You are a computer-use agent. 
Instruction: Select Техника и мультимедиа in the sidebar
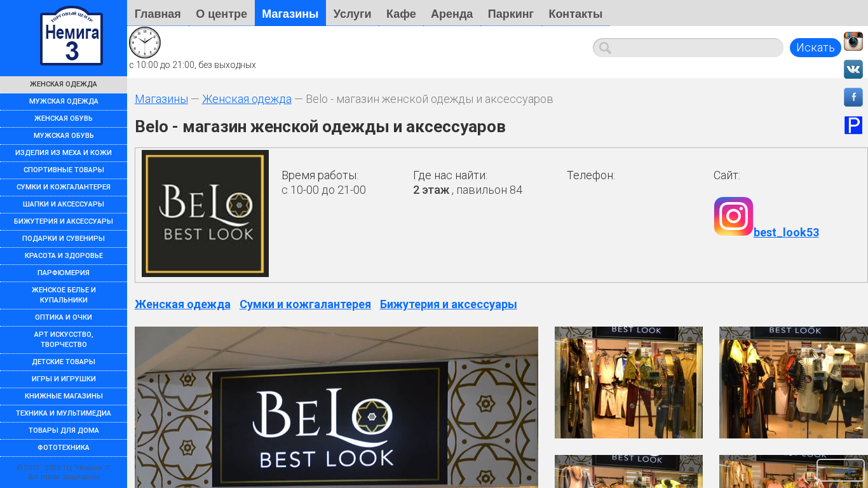pos(64,414)
